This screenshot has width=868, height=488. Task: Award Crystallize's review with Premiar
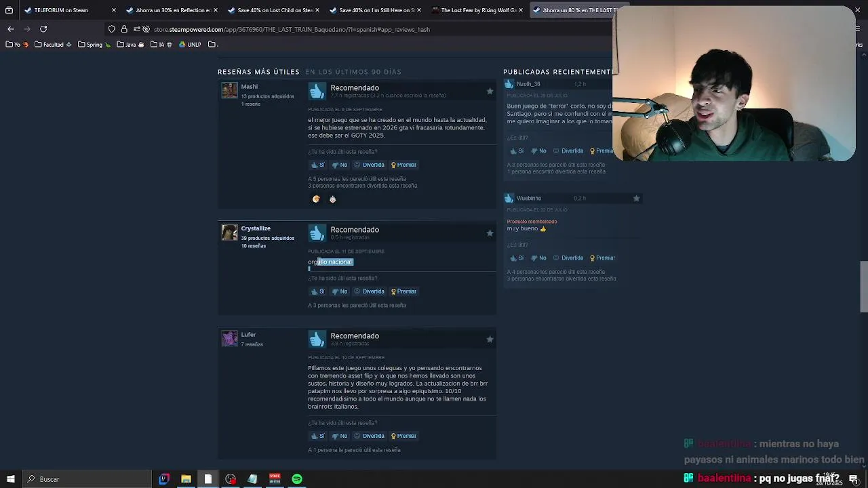(403, 291)
